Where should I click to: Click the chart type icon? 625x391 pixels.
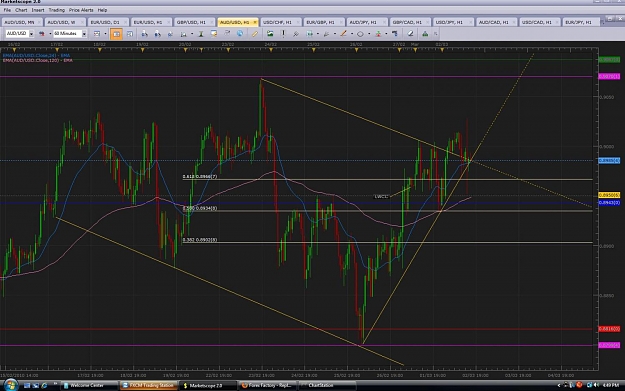[x=97, y=34]
